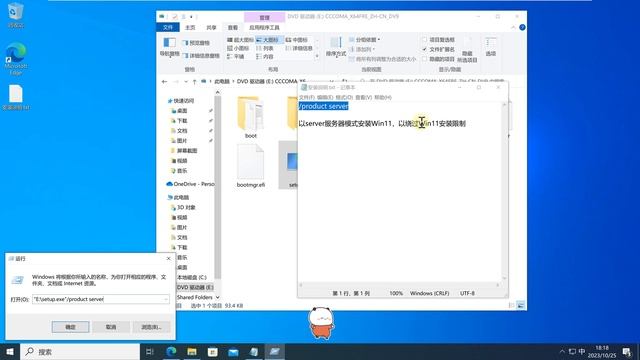Image resolution: width=640 pixels, height=360 pixels.
Task: Open Microsoft Edge desktop shortcut
Action: click(x=16, y=59)
